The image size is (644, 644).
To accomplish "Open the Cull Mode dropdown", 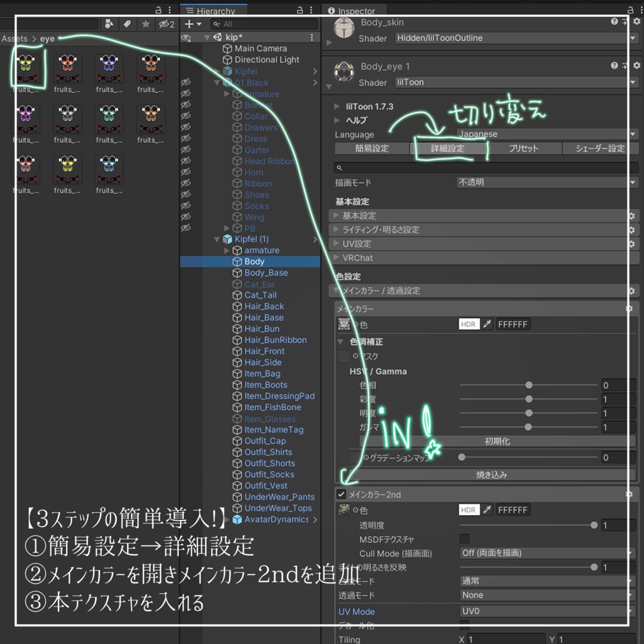I will (546, 552).
